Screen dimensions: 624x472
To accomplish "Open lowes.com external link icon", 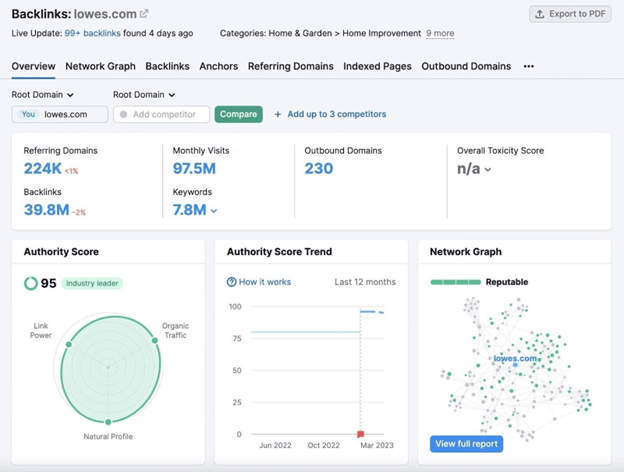I will [x=144, y=14].
